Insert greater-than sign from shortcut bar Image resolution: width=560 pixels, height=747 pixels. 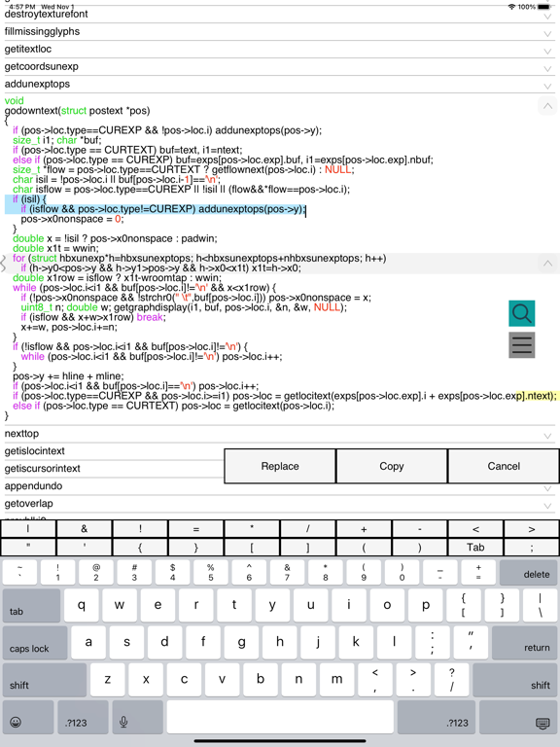(x=532, y=529)
